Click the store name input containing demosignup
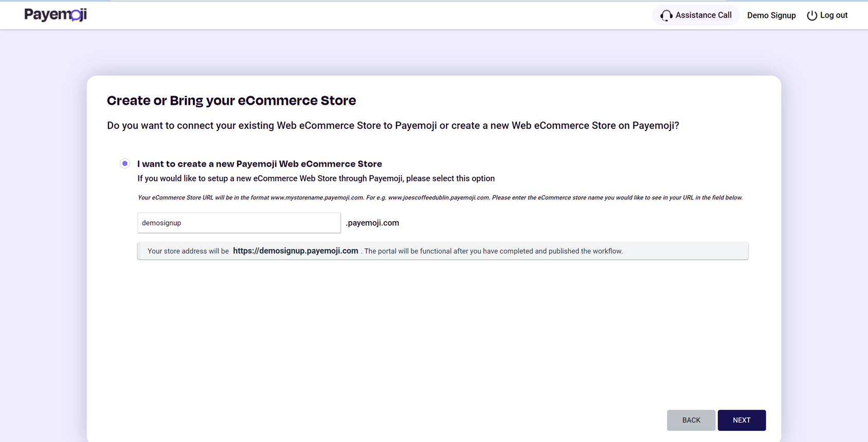This screenshot has height=442, width=868. (239, 223)
